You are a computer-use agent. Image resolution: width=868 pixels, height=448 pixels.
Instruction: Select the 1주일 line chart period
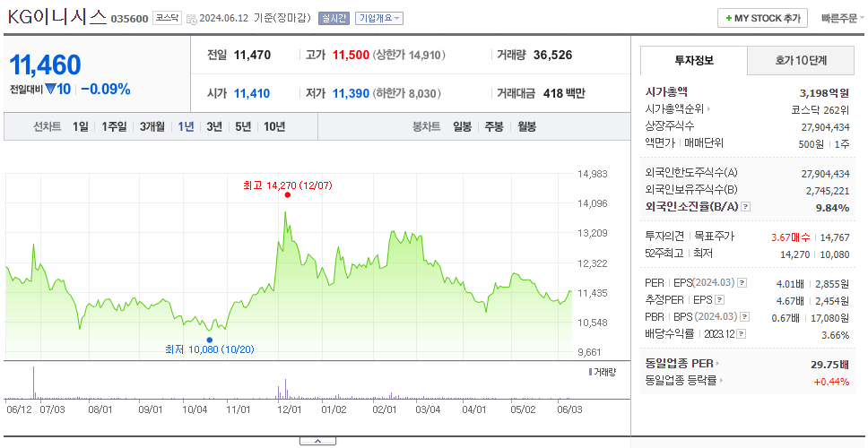coord(114,126)
